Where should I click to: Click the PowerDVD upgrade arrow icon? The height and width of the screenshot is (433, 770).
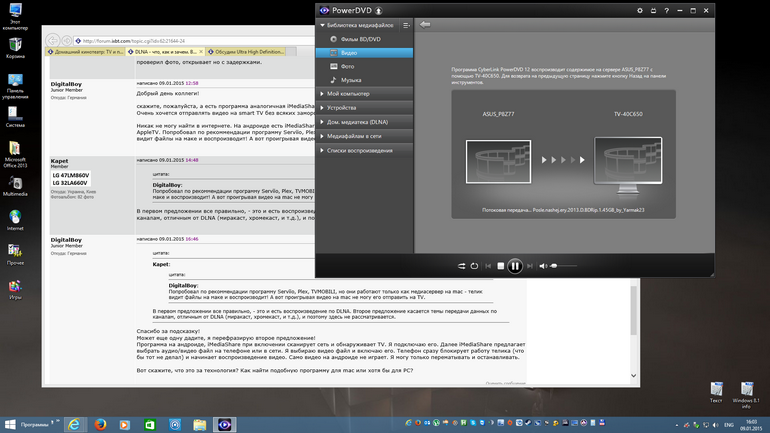[379, 10]
